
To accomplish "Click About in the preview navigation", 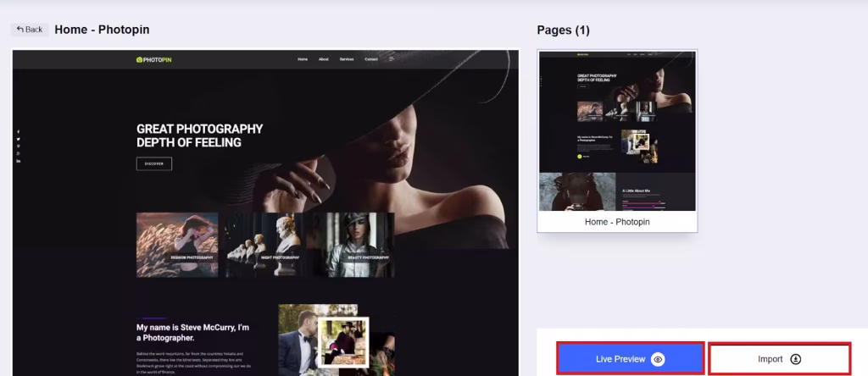I will pos(323,59).
